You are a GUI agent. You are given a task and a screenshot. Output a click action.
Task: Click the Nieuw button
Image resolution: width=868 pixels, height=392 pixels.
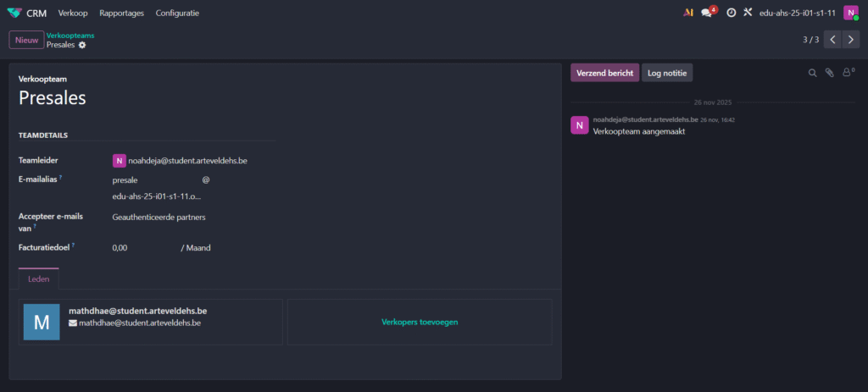(x=26, y=40)
